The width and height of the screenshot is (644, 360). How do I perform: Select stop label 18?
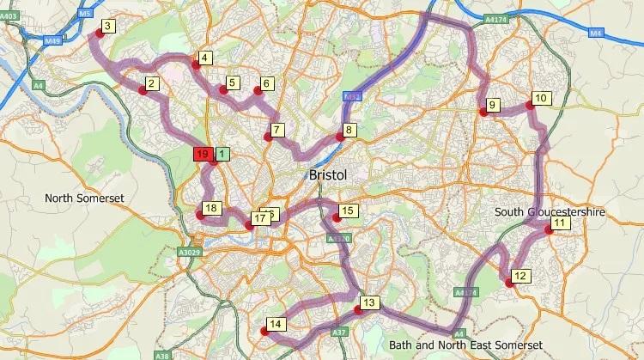click(x=211, y=208)
